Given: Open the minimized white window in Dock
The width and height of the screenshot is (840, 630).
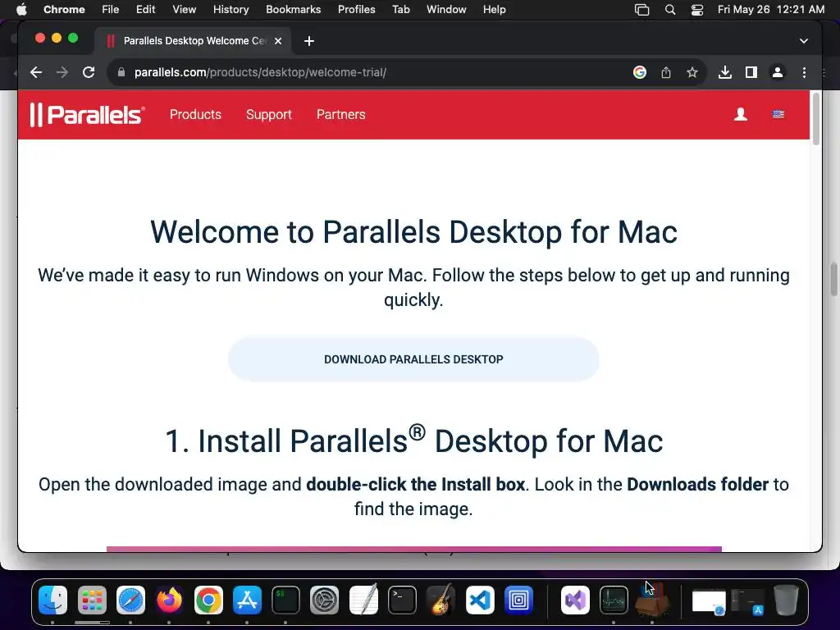Looking at the screenshot, I should pyautogui.click(x=708, y=601).
